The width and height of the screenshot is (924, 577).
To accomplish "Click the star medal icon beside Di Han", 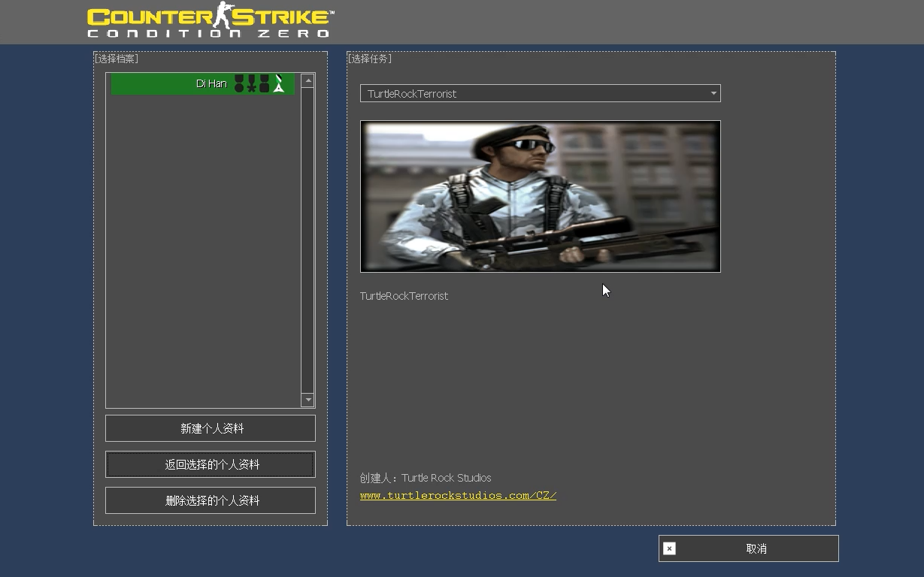I will click(x=251, y=83).
